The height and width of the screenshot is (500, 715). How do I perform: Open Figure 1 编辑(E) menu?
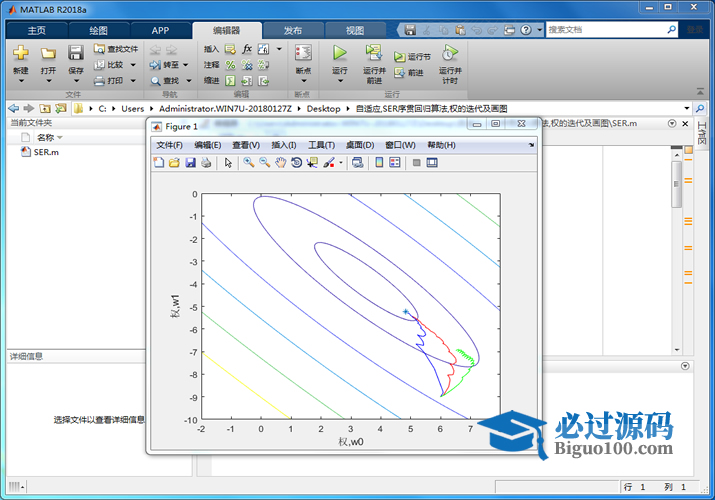pyautogui.click(x=207, y=145)
